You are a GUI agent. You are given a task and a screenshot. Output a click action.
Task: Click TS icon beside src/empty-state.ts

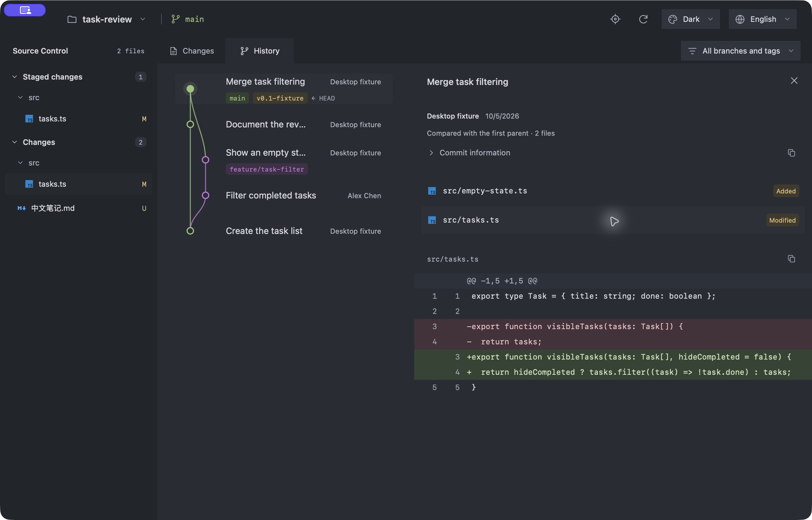coord(432,191)
